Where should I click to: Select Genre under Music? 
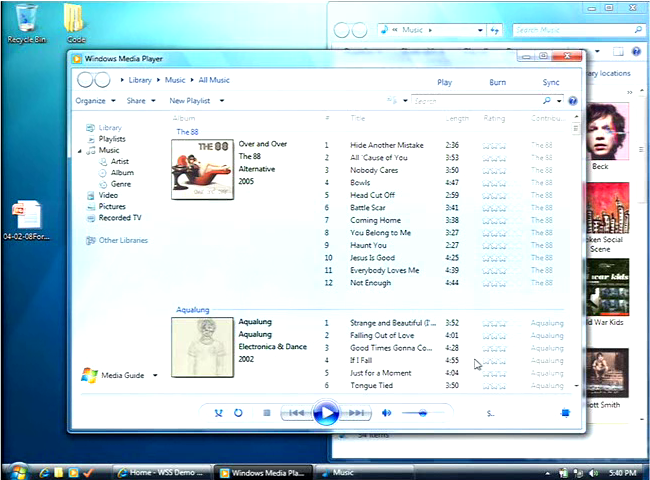pyautogui.click(x=121, y=184)
